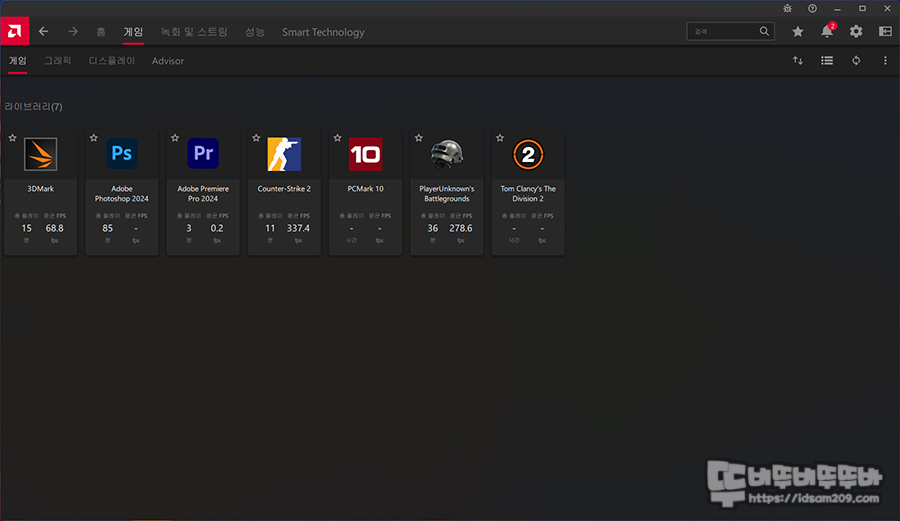Viewport: 900px width, 521px height.
Task: Click Tom Clancy's The Division 2 title
Action: pyautogui.click(x=528, y=193)
